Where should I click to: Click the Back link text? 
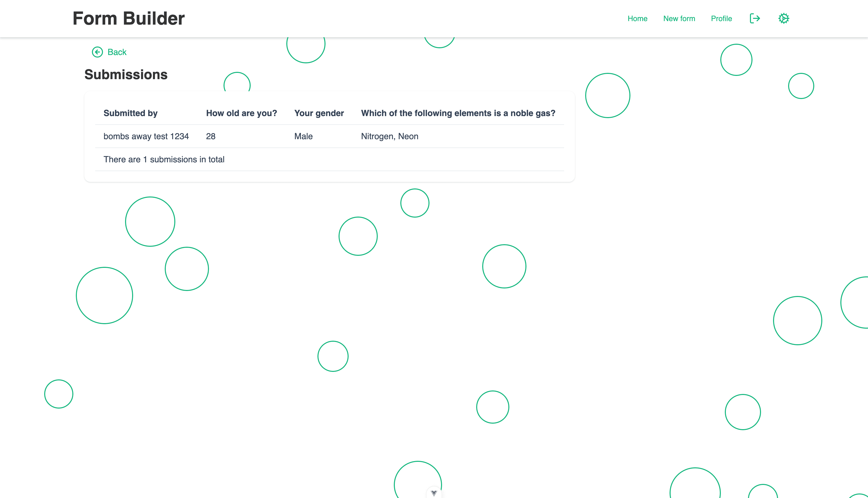point(117,52)
